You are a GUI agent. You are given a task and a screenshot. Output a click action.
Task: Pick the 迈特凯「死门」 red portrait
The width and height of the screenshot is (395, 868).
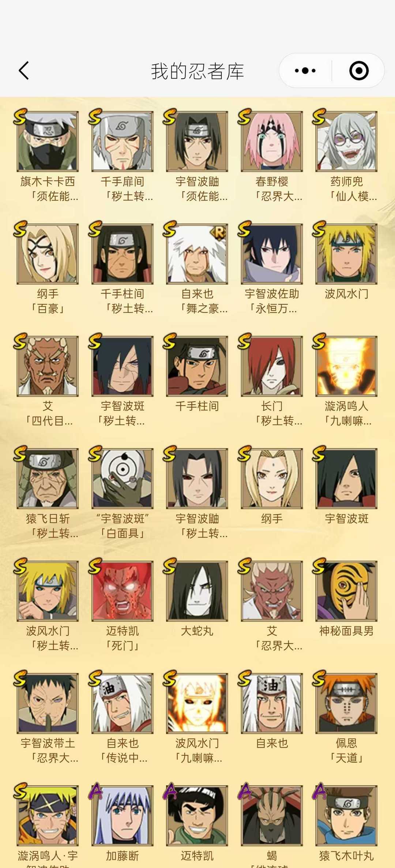[x=122, y=591]
